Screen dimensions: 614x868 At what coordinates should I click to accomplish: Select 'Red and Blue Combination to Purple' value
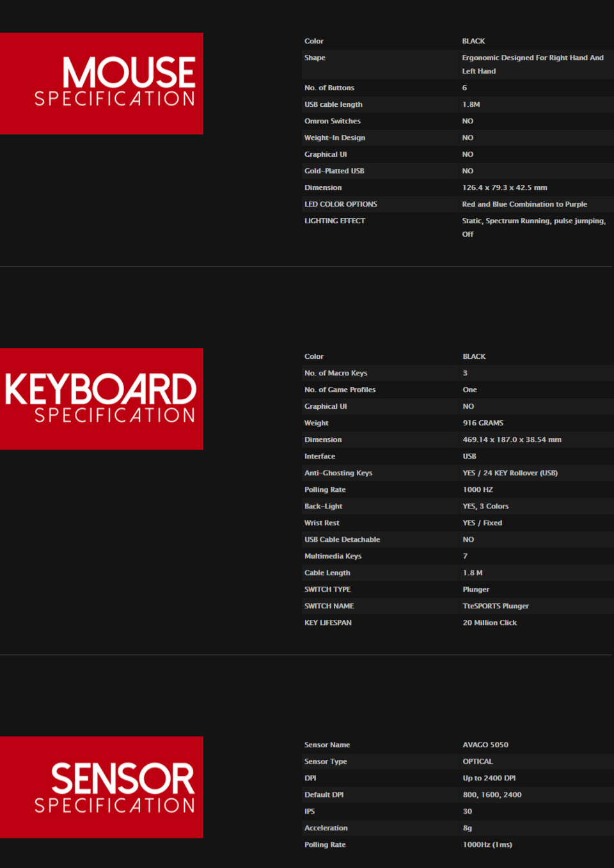(x=524, y=204)
